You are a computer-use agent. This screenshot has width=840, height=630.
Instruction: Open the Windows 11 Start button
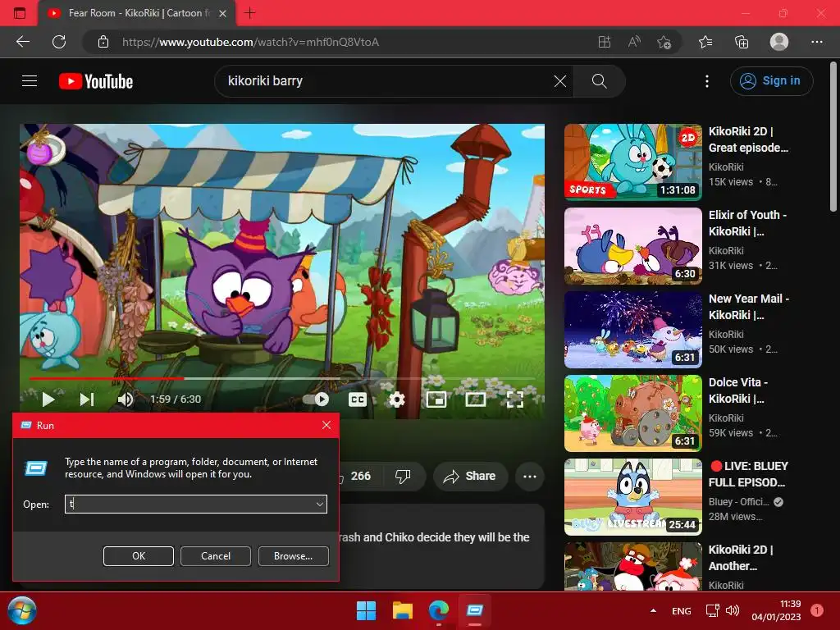pyautogui.click(x=367, y=610)
